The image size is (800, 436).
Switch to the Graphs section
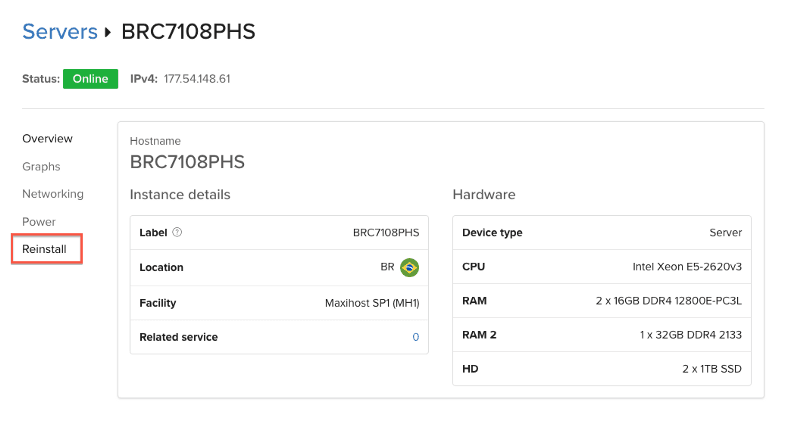41,167
